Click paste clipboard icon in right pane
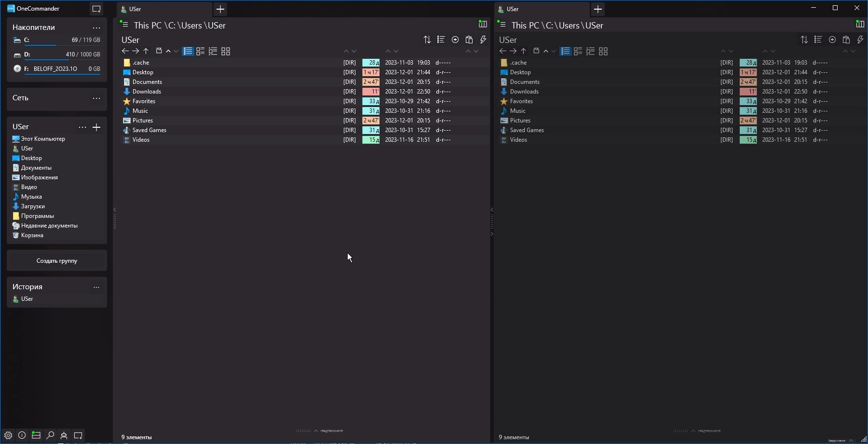Viewport: 868px width, 444px height. tap(846, 40)
